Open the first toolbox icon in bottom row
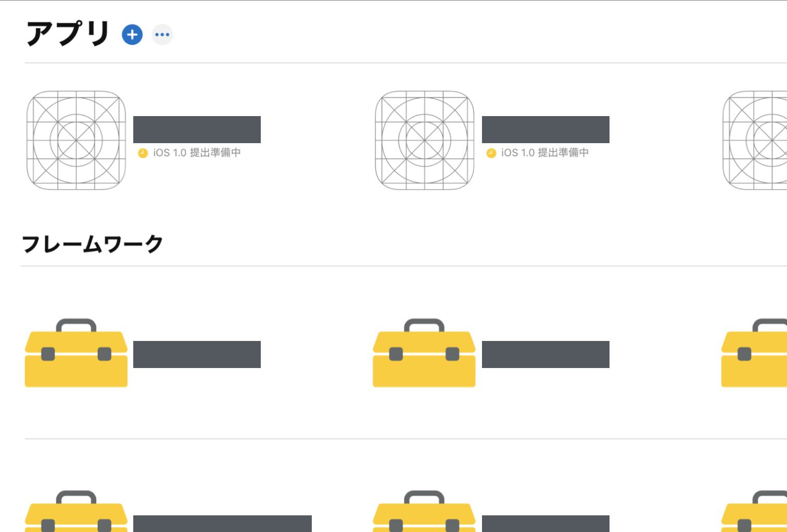Image resolution: width=787 pixels, height=532 pixels. click(x=76, y=511)
